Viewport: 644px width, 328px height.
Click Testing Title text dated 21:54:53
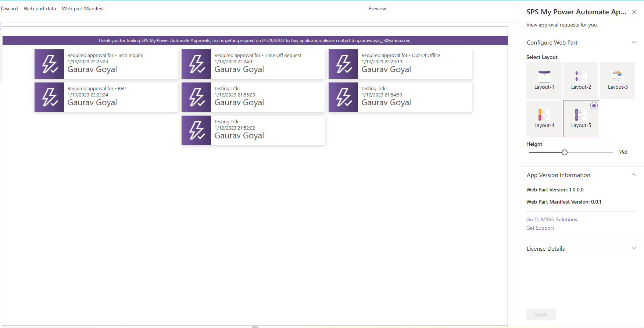pos(374,89)
